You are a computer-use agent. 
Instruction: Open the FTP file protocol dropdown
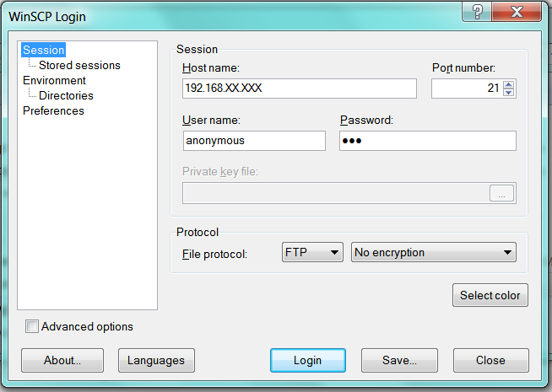tap(312, 252)
